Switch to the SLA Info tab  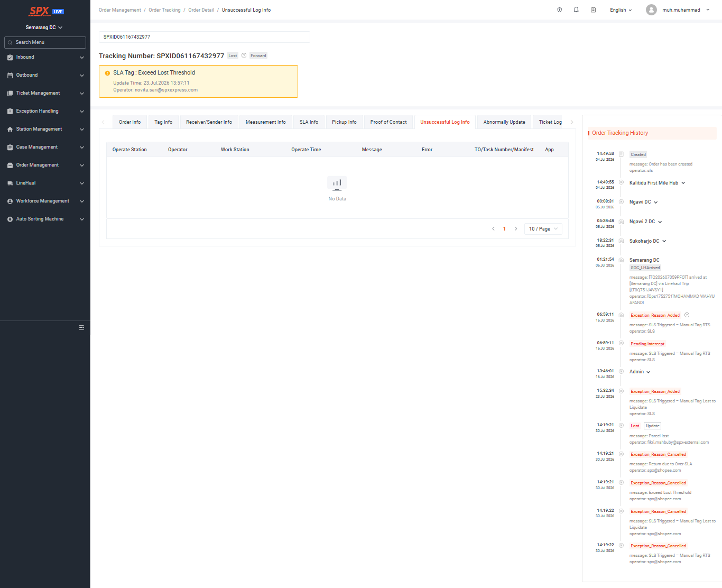[x=309, y=122]
